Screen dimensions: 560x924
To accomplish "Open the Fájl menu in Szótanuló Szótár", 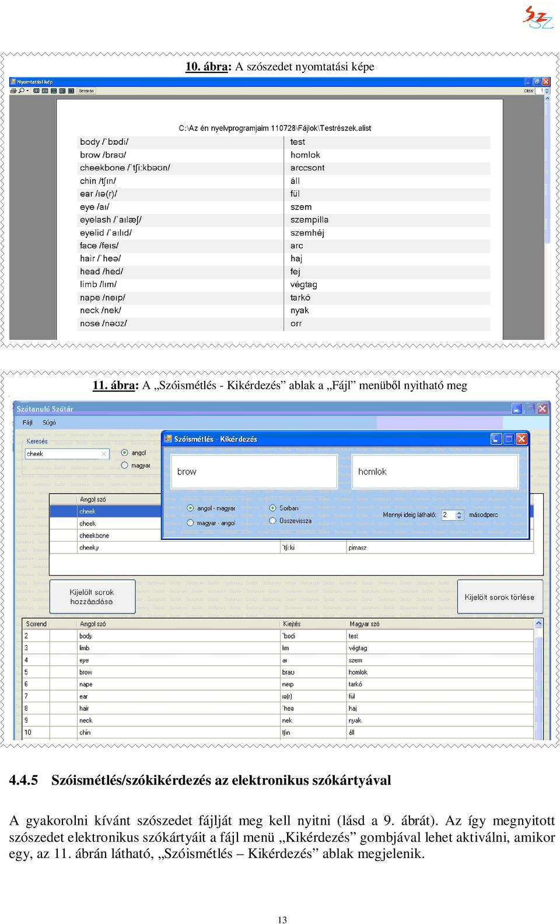I will pyautogui.click(x=27, y=423).
